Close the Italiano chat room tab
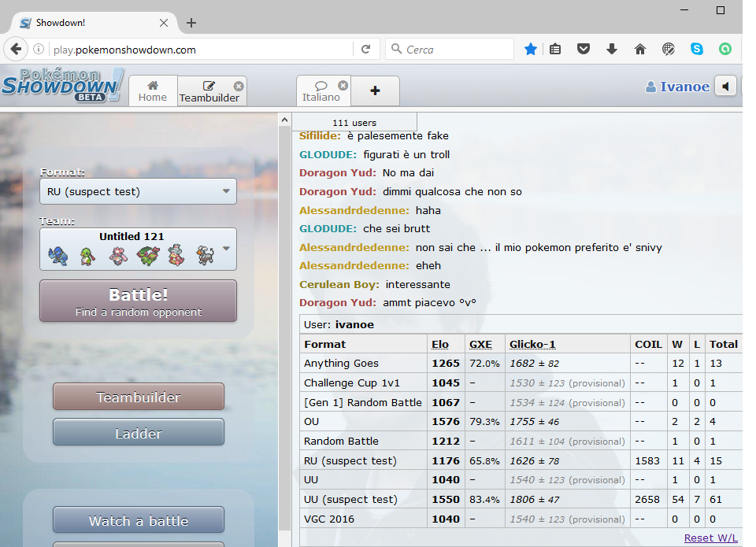This screenshot has height=547, width=756. [x=343, y=86]
